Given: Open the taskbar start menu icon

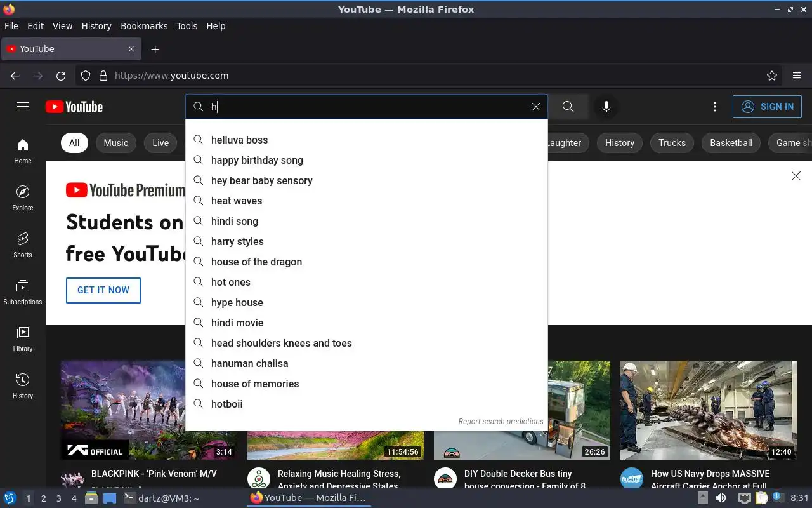Looking at the screenshot, I should (10, 498).
